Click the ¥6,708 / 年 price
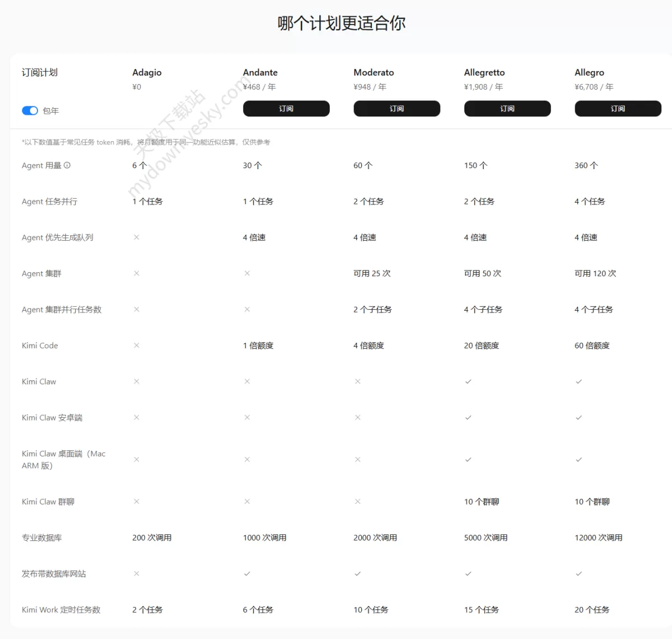Screen dimensions: 672x639 tap(594, 87)
